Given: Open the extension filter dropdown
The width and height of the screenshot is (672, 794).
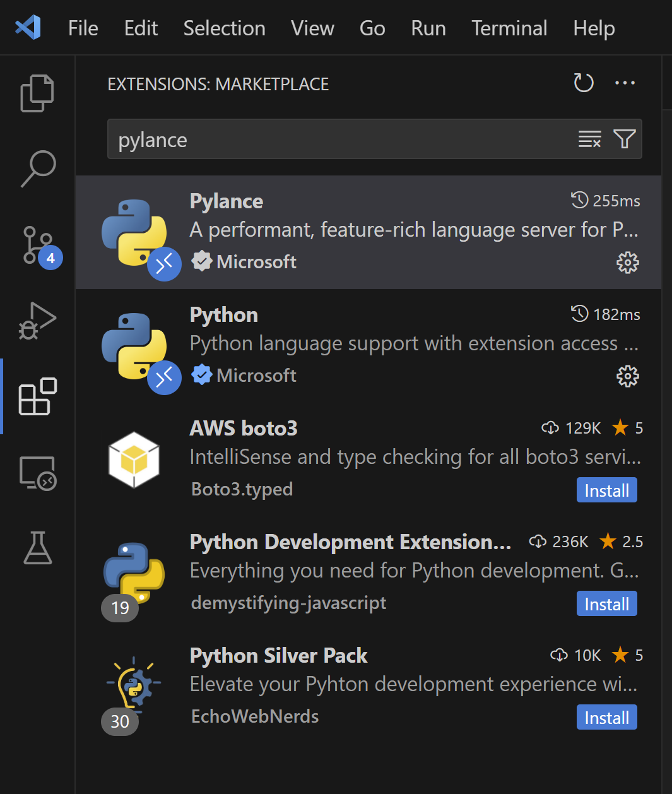Looking at the screenshot, I should 624,139.
